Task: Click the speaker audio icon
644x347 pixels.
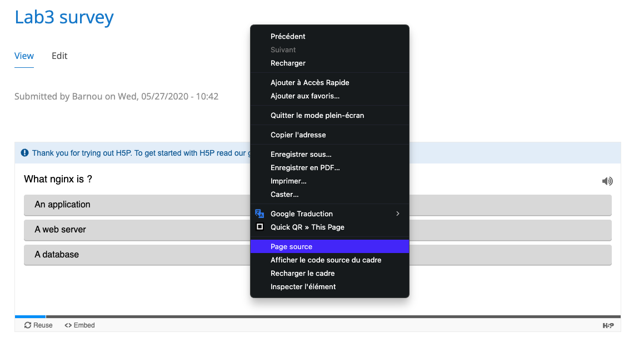Action: (x=607, y=181)
